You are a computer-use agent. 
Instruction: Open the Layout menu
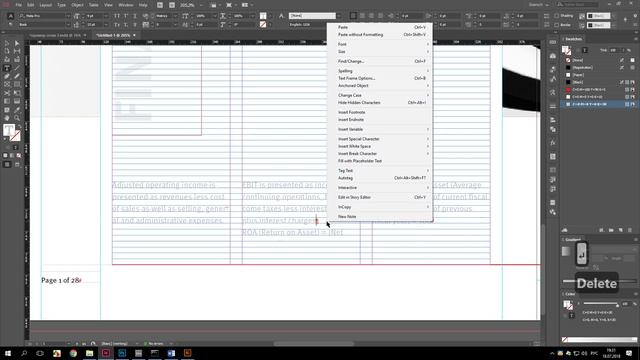click(46, 5)
